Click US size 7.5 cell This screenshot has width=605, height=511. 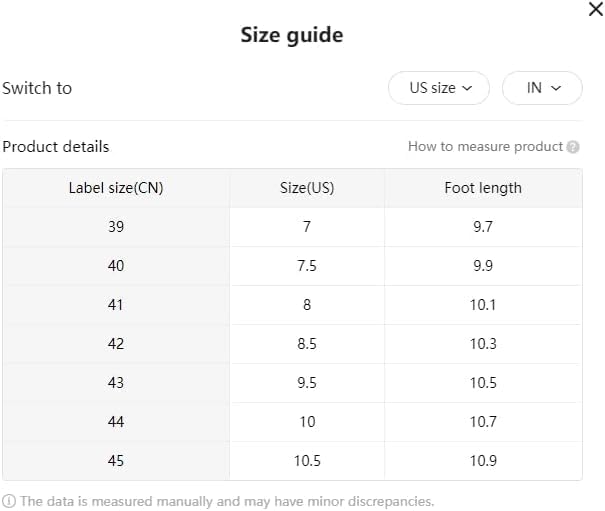pos(307,266)
